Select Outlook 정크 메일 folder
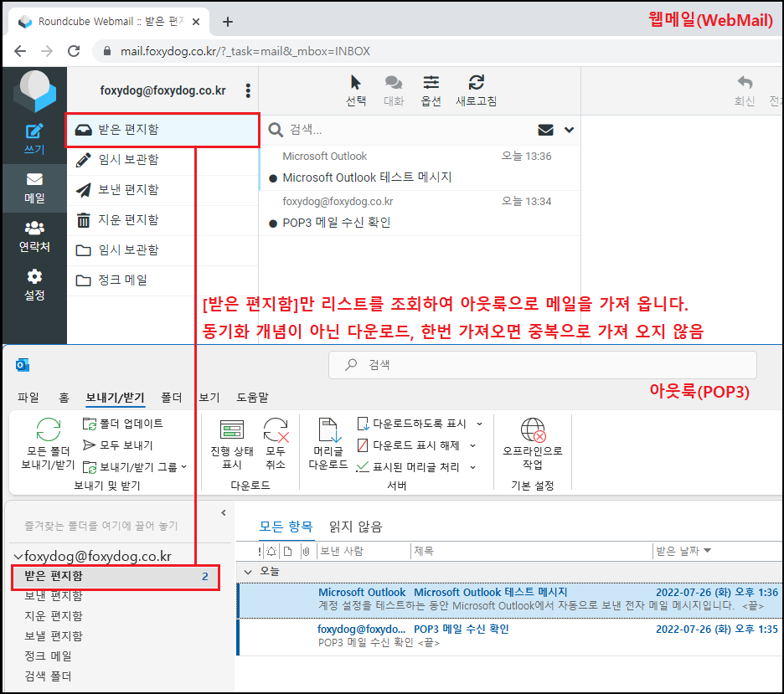784x694 pixels. tap(49, 655)
